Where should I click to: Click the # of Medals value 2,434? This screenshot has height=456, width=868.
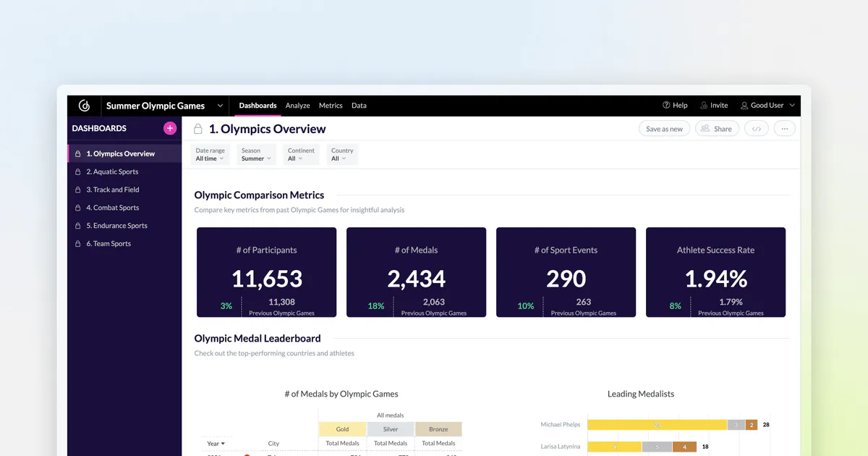point(416,279)
